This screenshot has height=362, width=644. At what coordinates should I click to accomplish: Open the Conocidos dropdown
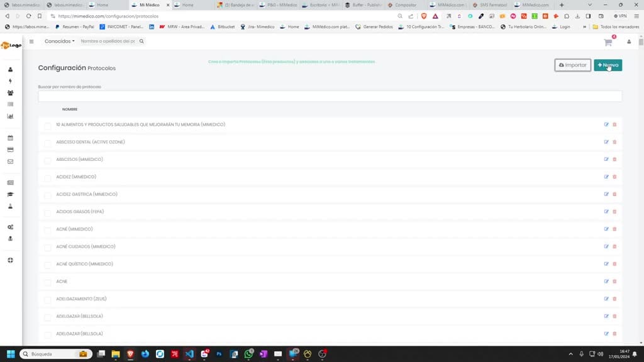pyautogui.click(x=60, y=41)
